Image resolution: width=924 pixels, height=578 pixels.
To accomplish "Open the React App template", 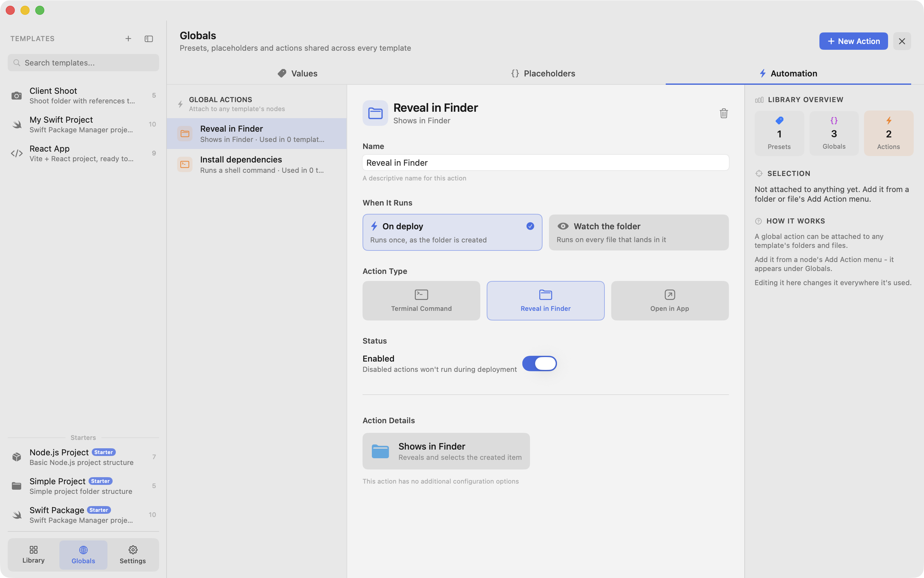I will pyautogui.click(x=83, y=153).
